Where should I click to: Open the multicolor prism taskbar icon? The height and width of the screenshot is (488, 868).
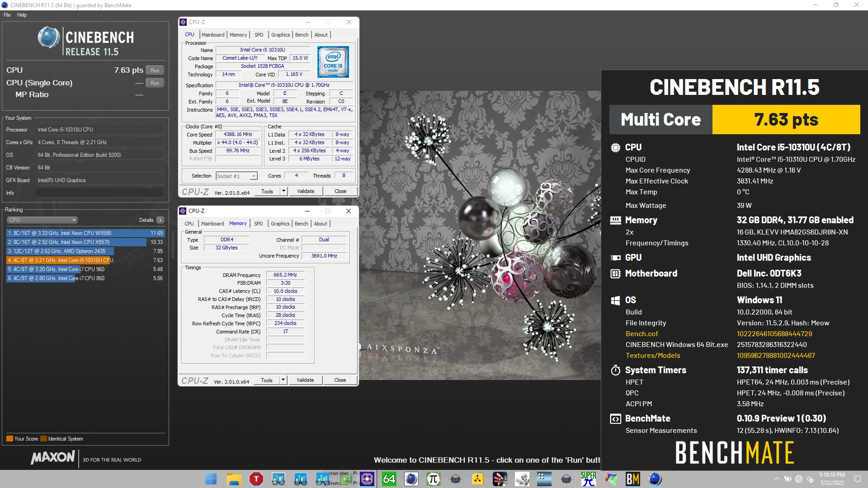(610, 479)
